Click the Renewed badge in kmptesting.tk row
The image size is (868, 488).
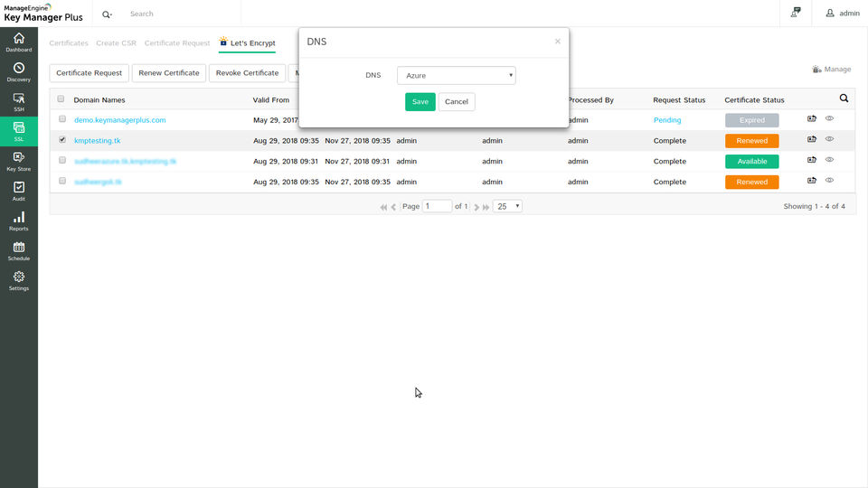click(x=751, y=141)
